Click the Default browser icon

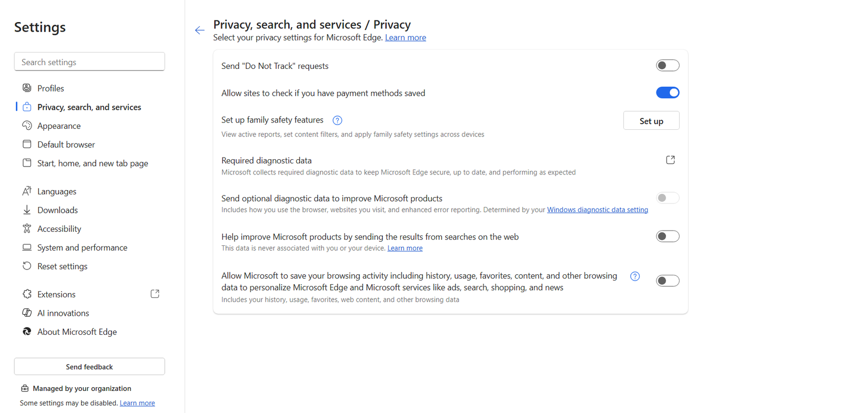coord(27,144)
